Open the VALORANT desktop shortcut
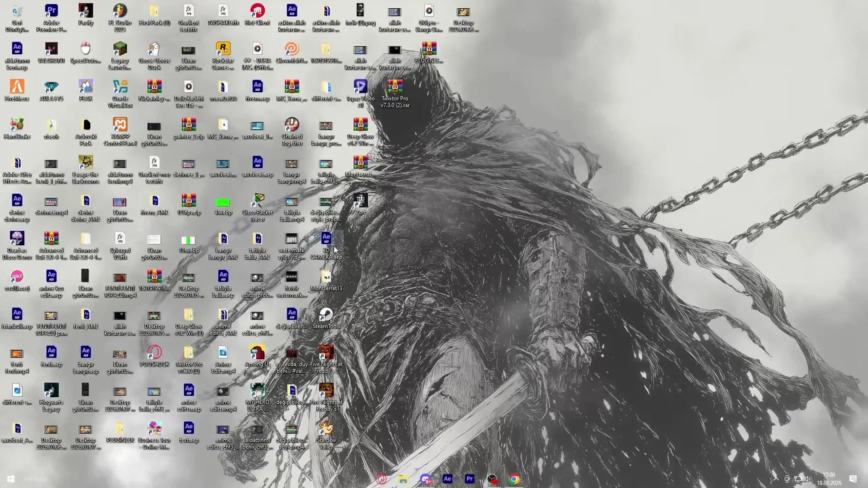868x488 pixels. (51, 54)
